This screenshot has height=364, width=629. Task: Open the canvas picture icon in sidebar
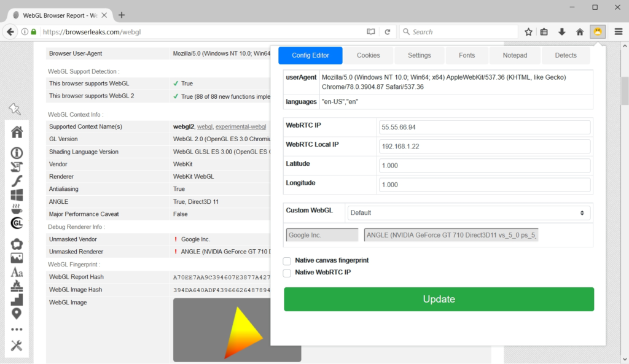pos(17,258)
